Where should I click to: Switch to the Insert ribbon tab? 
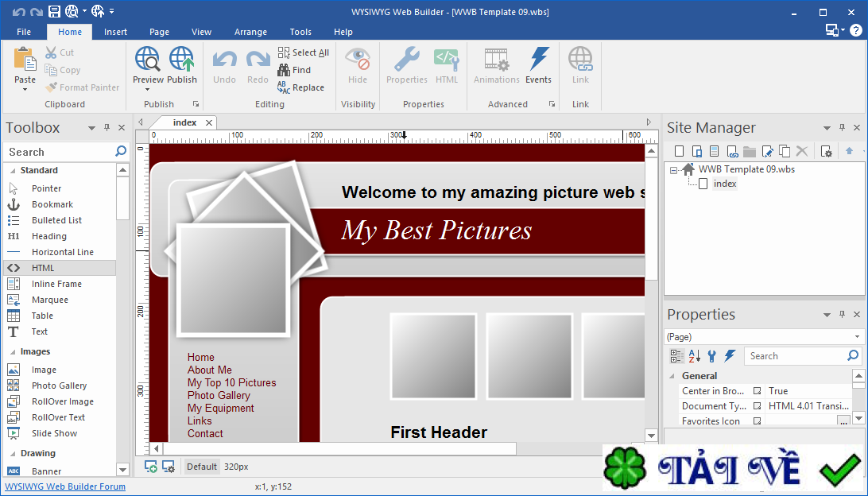(x=115, y=32)
